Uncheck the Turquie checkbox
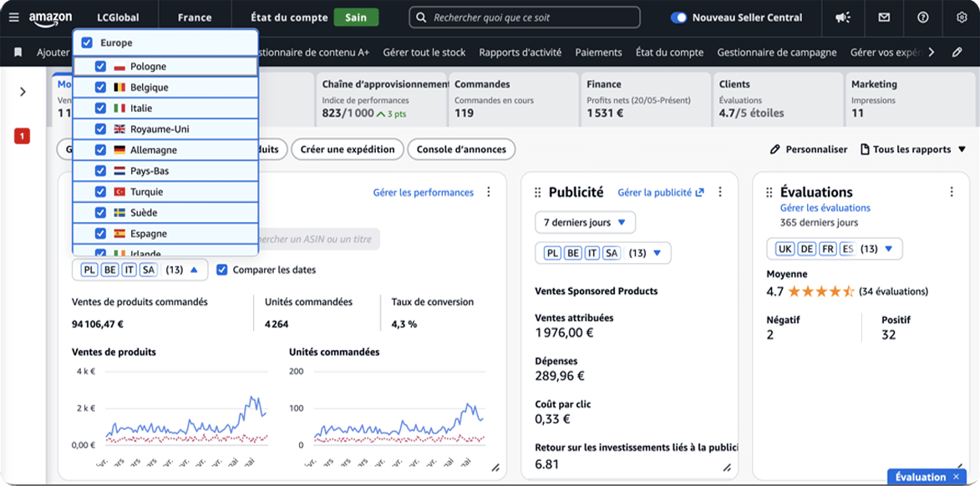Image resolution: width=980 pixels, height=486 pixels. pyautogui.click(x=100, y=192)
